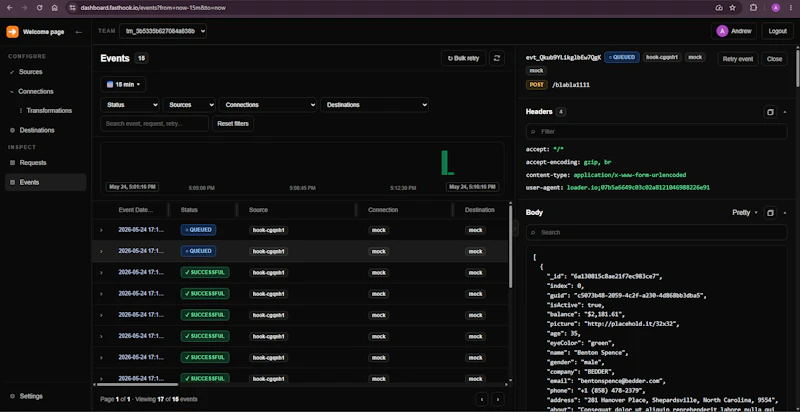The image size is (800, 412).
Task: Open the Destinations filter dropdown
Action: pyautogui.click(x=374, y=105)
